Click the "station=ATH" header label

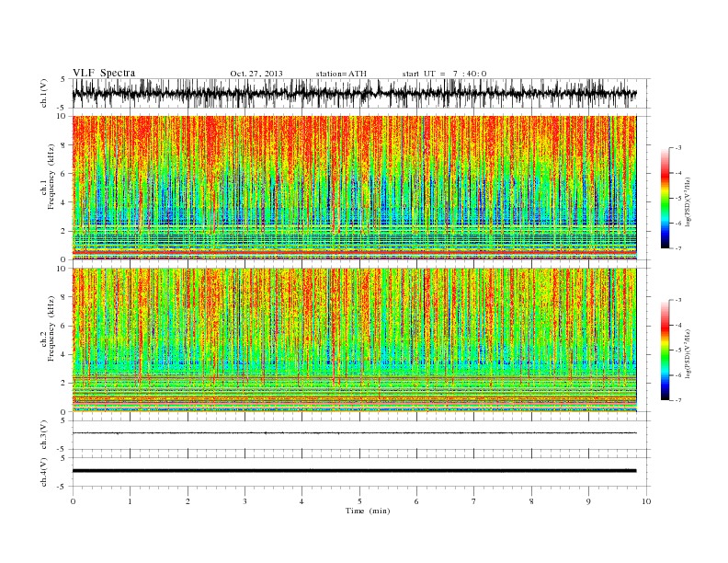(341, 74)
